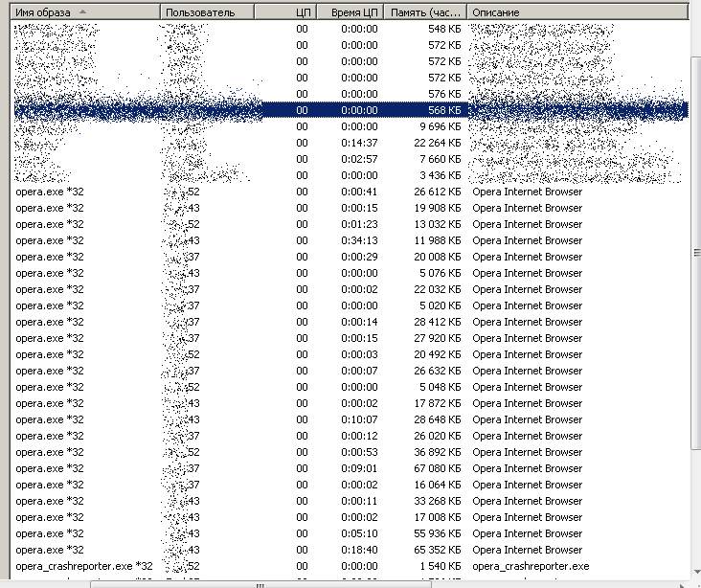The image size is (701, 588).
Task: Select the 5 076 КБ memory cell
Action: (441, 273)
